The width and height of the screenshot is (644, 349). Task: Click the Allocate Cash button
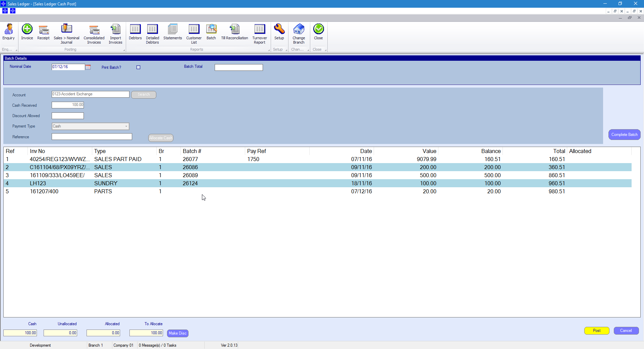click(161, 138)
